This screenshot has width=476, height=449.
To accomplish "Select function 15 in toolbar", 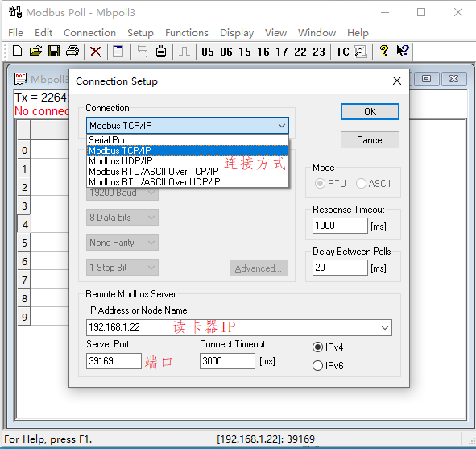I will (x=245, y=52).
